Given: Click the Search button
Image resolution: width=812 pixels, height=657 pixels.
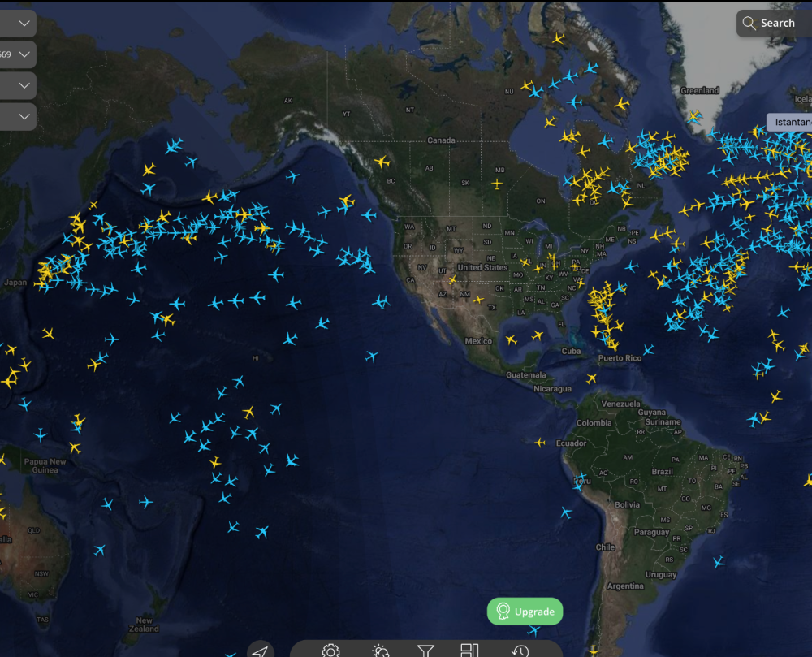Looking at the screenshot, I should [769, 24].
